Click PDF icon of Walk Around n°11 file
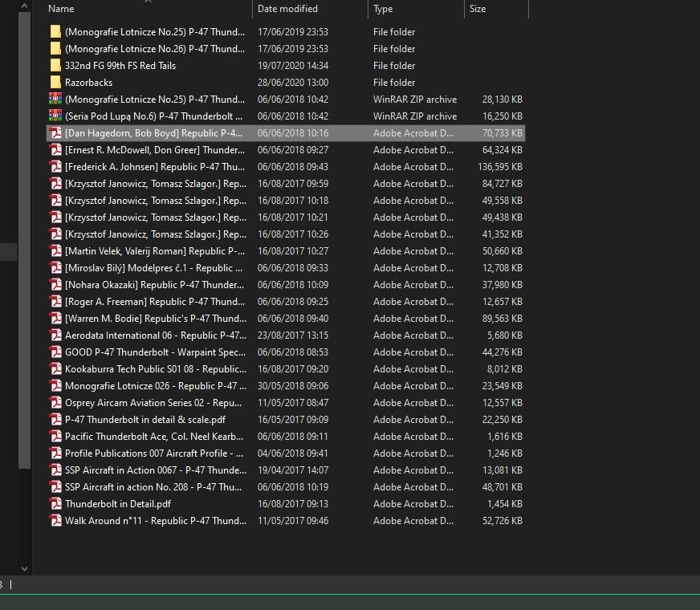This screenshot has height=610, width=700. [55, 520]
